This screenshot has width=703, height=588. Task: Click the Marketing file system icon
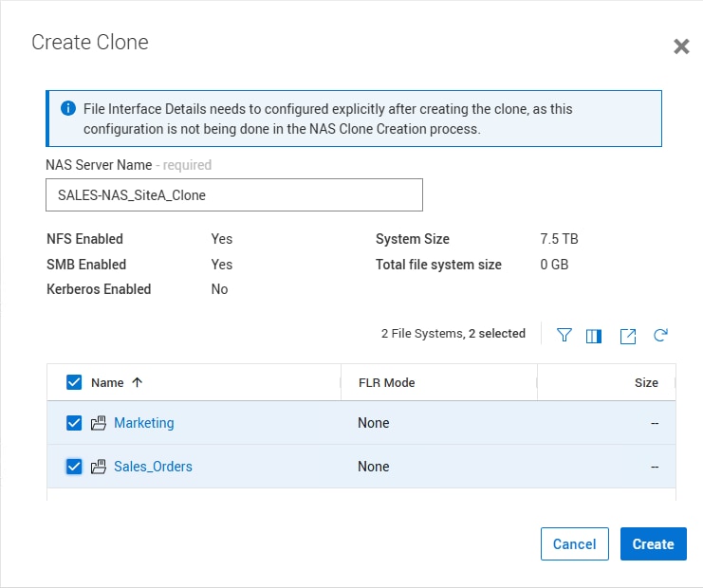point(99,423)
